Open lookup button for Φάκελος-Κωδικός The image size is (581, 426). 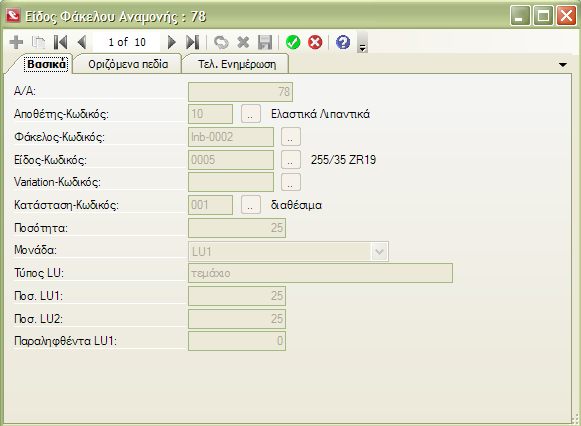pyautogui.click(x=291, y=137)
